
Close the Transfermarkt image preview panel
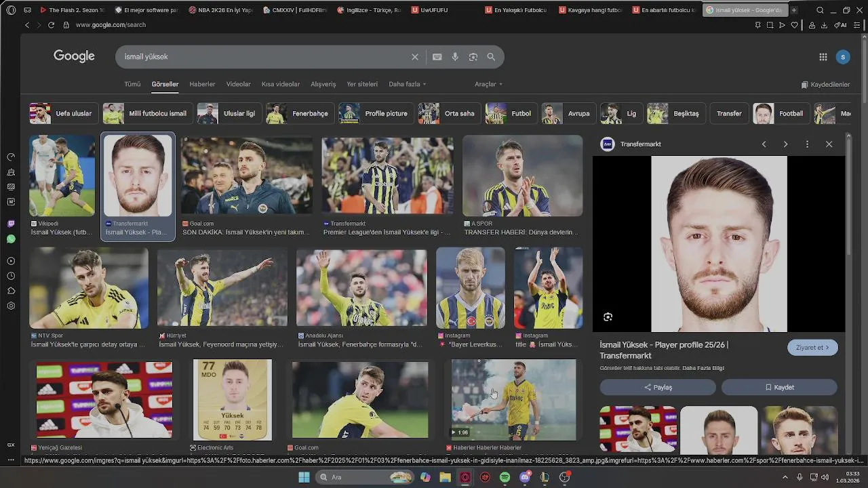pyautogui.click(x=829, y=144)
